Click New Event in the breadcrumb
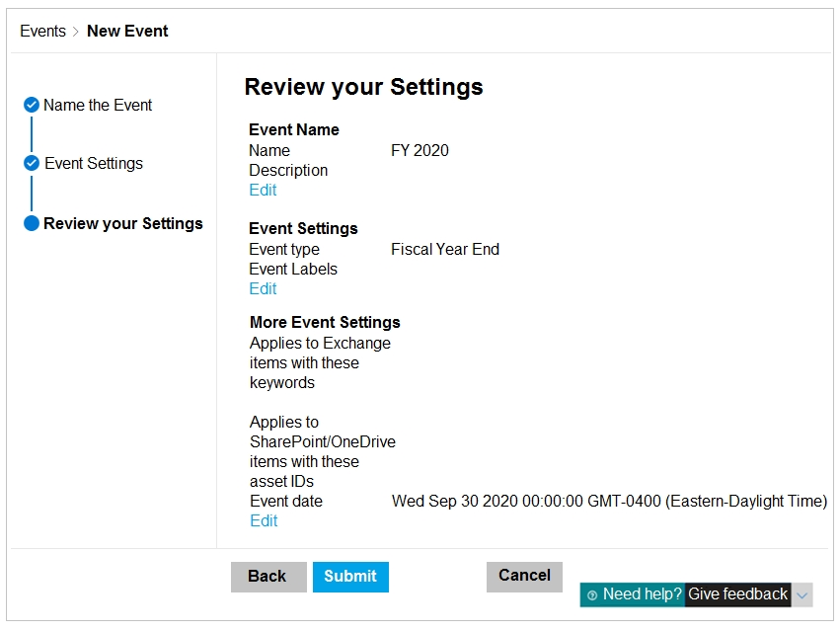840x631 pixels. coord(127,31)
